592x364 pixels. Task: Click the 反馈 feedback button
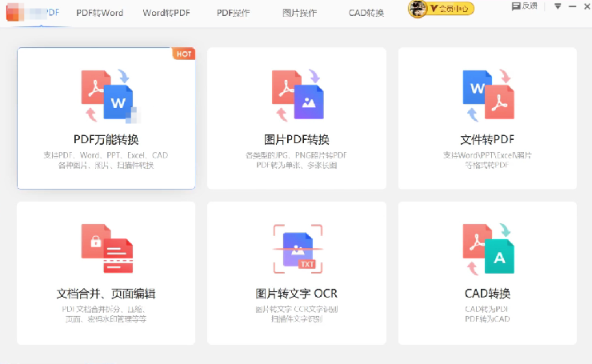tap(524, 6)
